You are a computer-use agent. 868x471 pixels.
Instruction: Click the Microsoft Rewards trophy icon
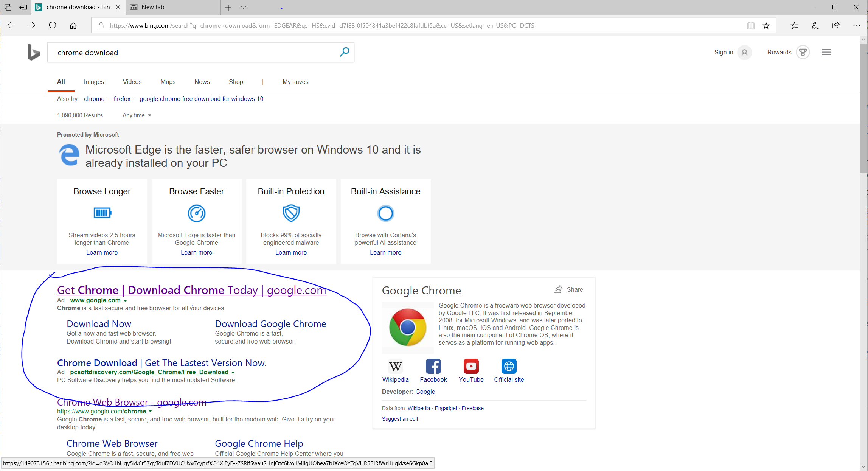click(x=803, y=52)
